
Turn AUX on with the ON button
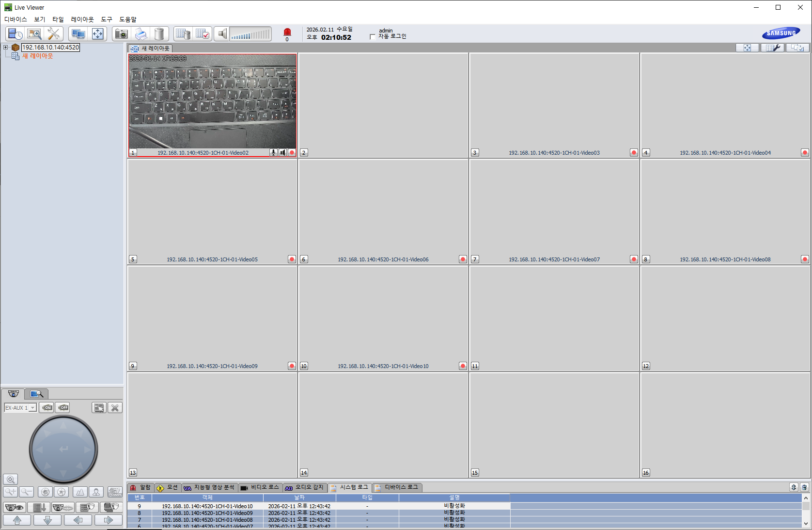click(x=47, y=408)
